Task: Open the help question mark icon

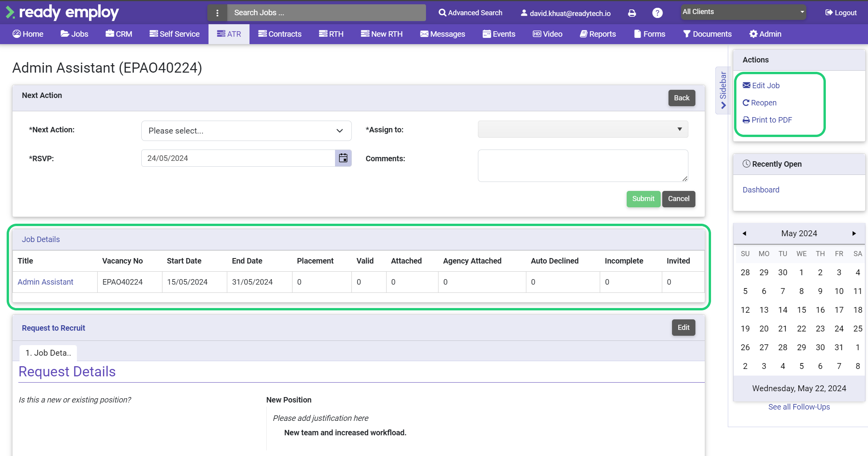Action: pyautogui.click(x=658, y=13)
